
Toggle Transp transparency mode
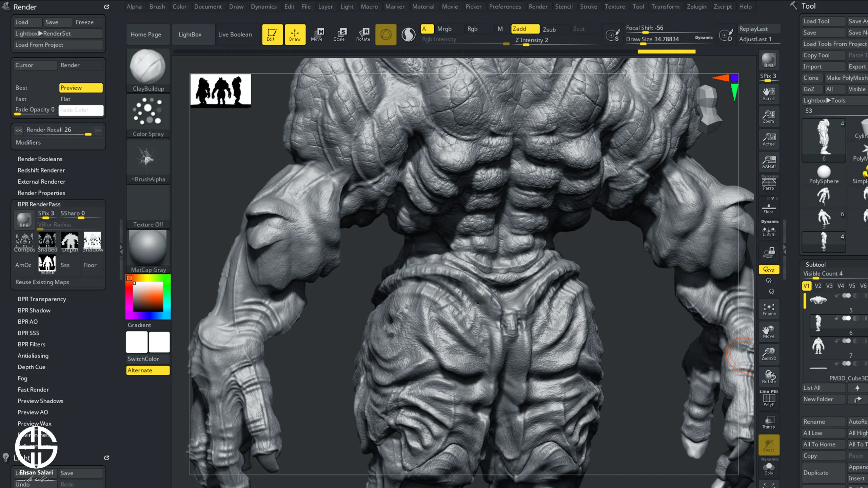[x=769, y=422]
